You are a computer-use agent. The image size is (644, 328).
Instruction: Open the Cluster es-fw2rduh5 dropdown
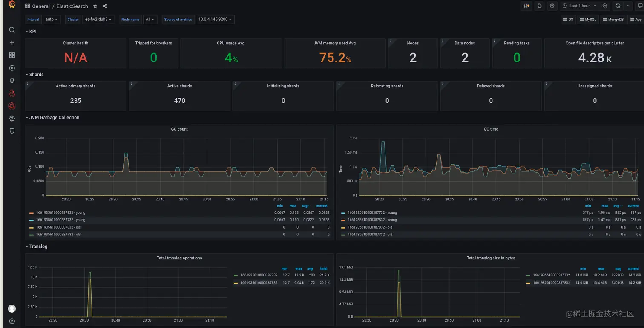(98, 20)
